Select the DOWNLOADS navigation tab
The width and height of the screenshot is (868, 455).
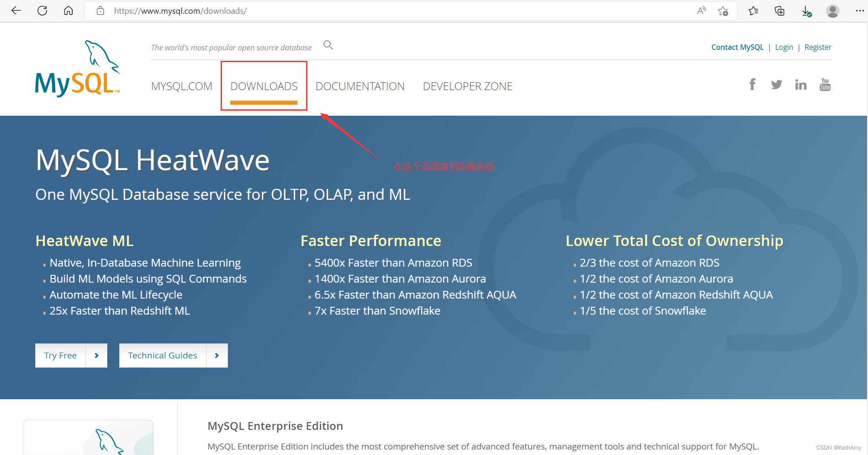pyautogui.click(x=264, y=86)
